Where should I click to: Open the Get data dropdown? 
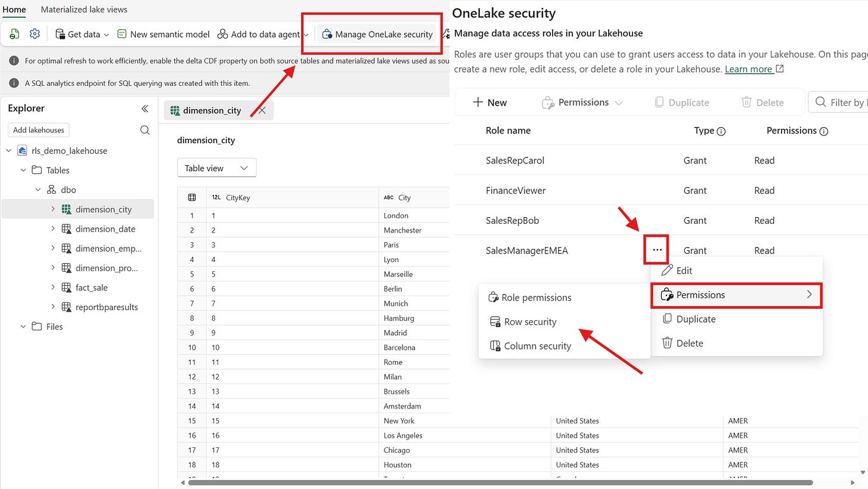82,34
